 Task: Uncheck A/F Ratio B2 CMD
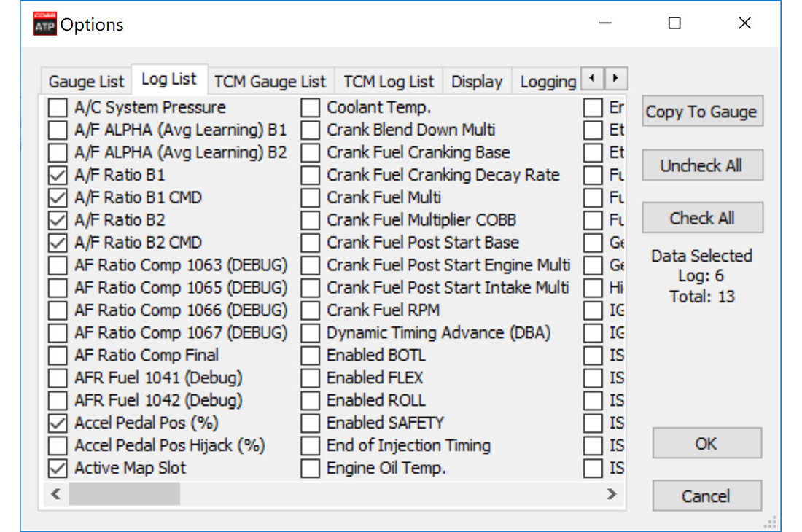click(x=58, y=243)
